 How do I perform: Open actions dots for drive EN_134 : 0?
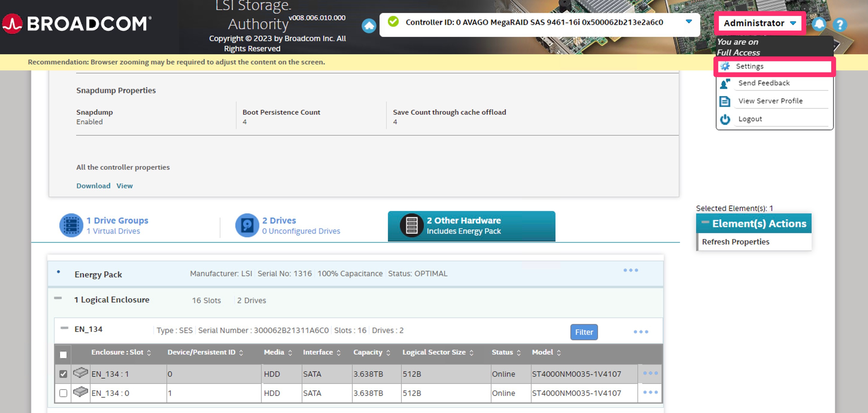[x=650, y=392]
